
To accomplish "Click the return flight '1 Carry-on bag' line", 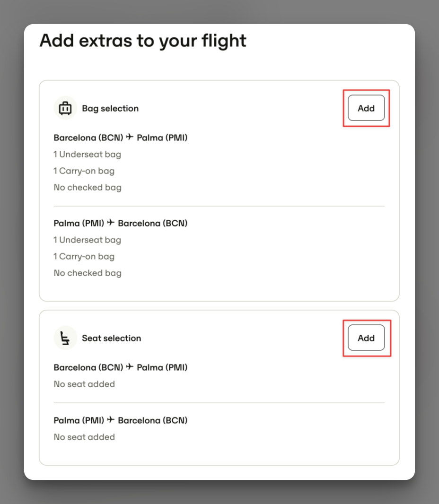I will [x=84, y=256].
